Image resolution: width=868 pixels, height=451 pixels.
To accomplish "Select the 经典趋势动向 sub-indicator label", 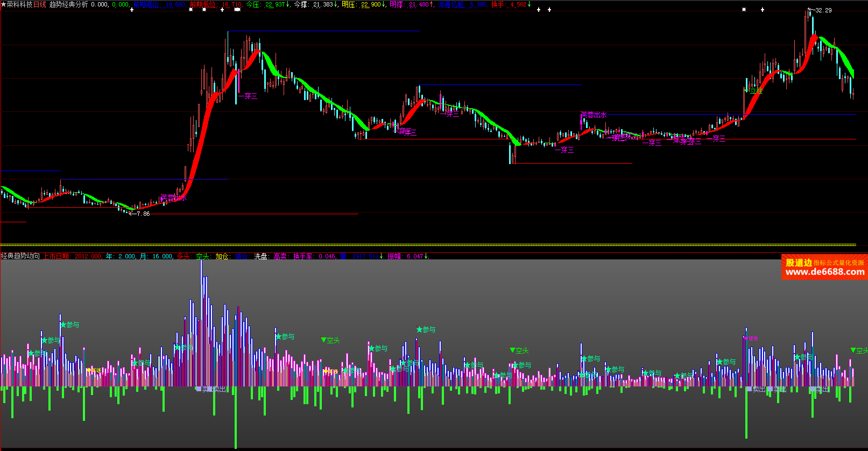I will tap(20, 256).
